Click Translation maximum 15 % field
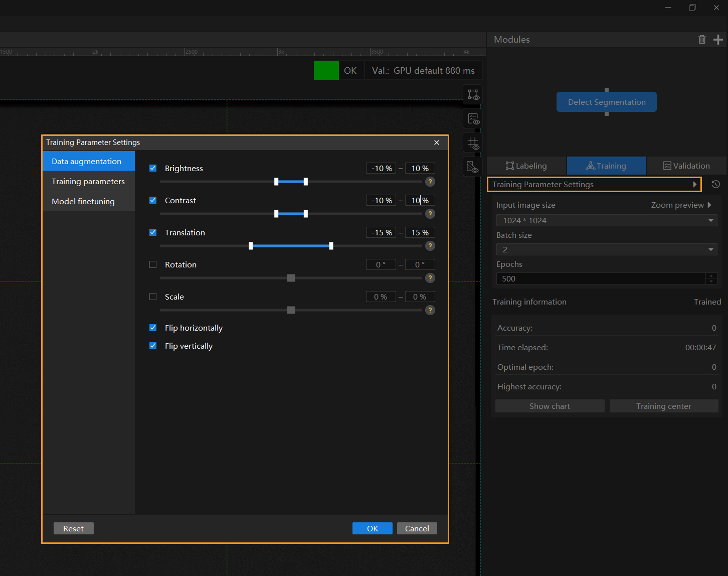The width and height of the screenshot is (728, 576). point(420,232)
